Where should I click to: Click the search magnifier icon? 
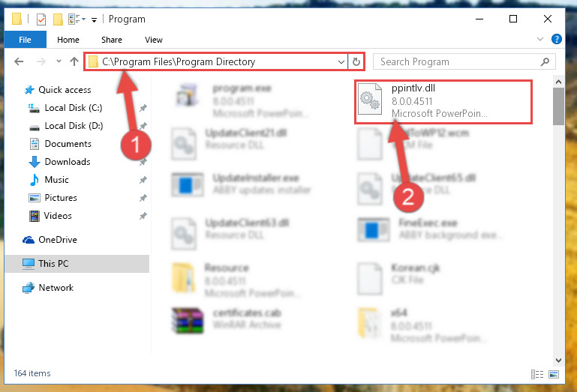click(x=545, y=61)
